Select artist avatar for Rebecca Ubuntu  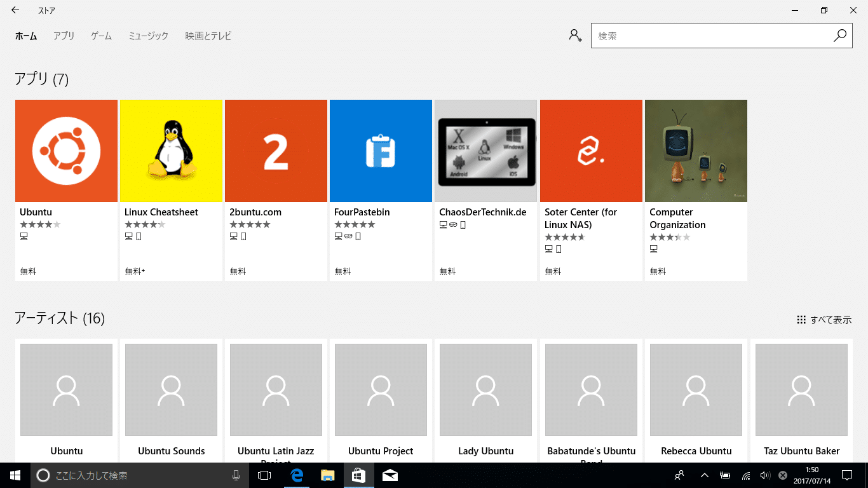(696, 390)
